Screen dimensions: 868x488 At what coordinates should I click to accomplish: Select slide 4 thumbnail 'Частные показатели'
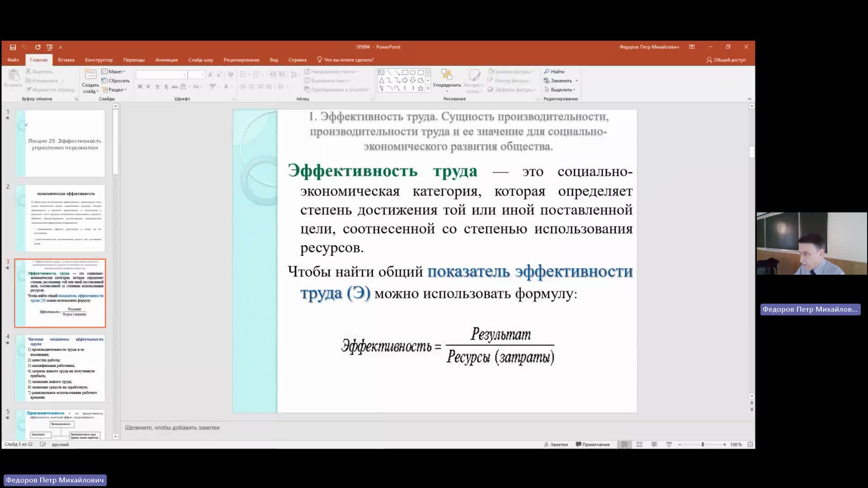tap(60, 368)
